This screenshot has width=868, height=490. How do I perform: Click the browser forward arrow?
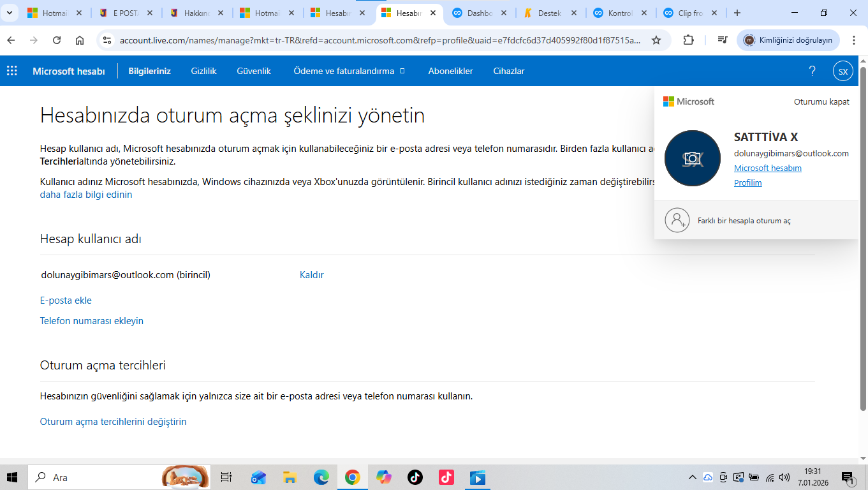34,40
